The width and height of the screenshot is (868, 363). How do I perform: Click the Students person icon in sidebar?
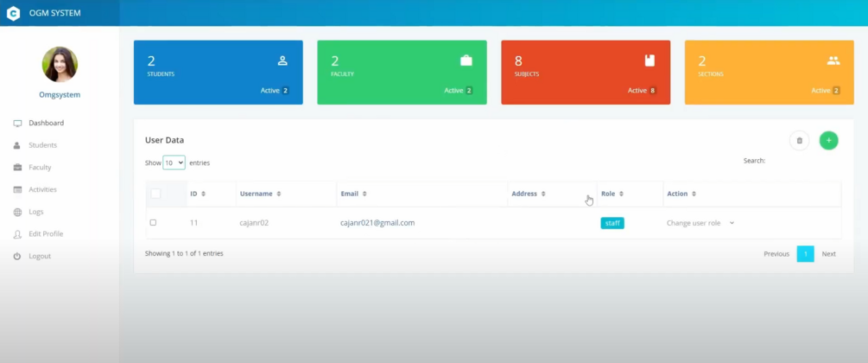tap(16, 145)
